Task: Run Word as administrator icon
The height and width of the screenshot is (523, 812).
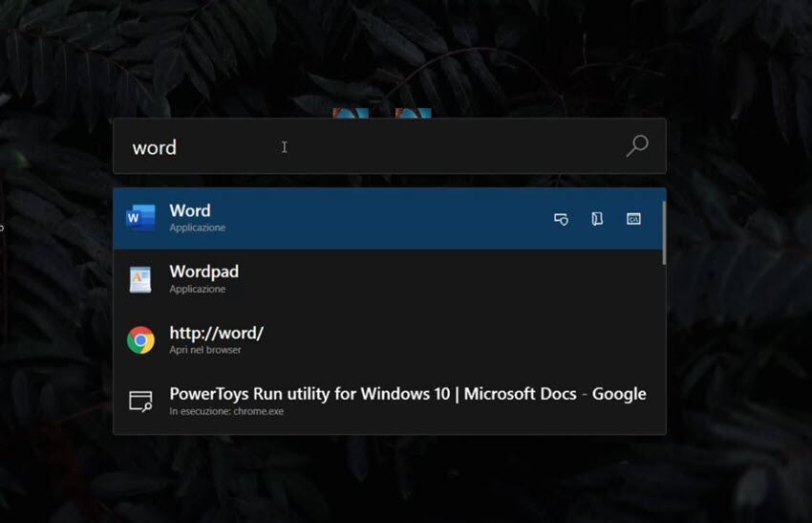Action: tap(561, 219)
